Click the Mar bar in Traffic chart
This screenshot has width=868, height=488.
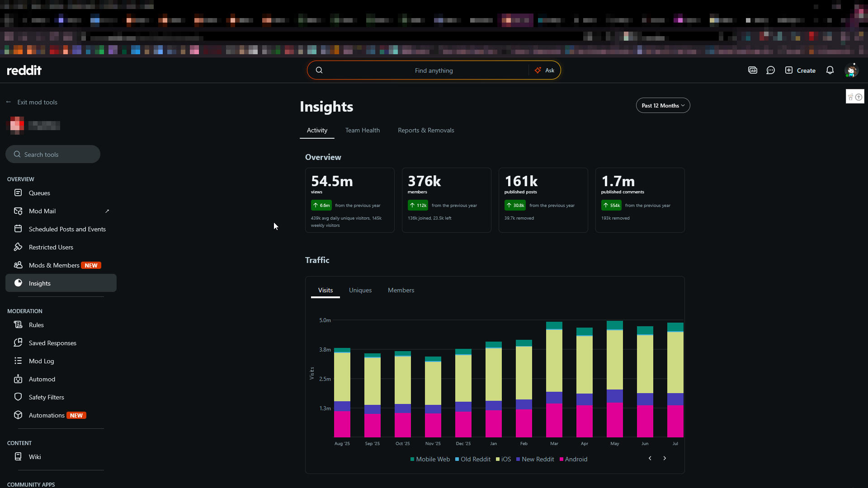554,380
